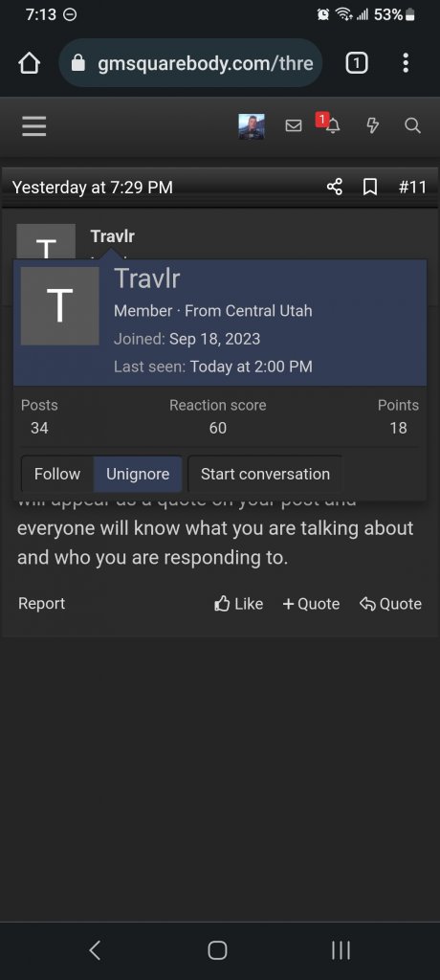Open the forum search magnifier icon

click(x=412, y=126)
